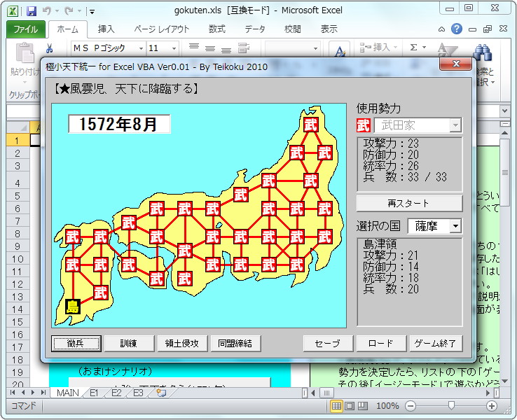Click the red 武 faction emblem beside 武田家

point(364,125)
